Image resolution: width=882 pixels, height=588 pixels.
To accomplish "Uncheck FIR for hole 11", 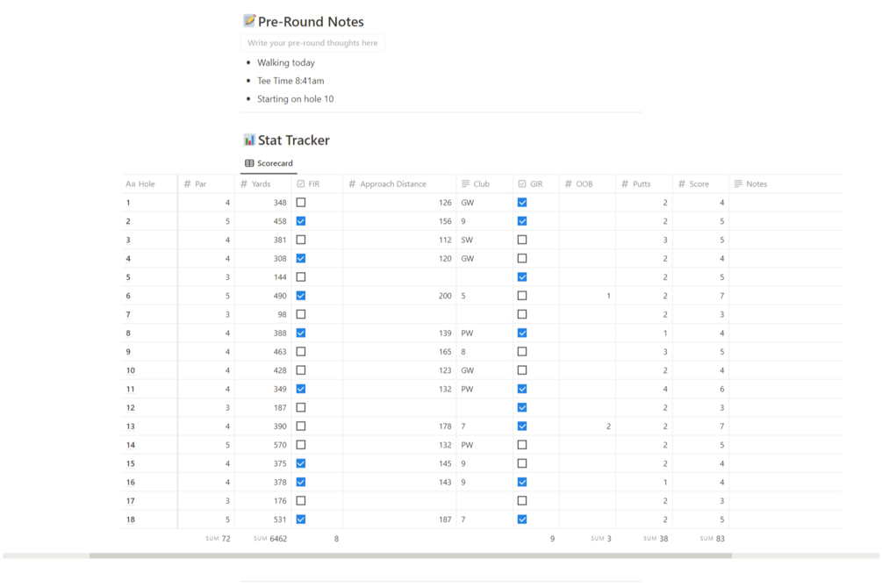I will click(x=301, y=389).
